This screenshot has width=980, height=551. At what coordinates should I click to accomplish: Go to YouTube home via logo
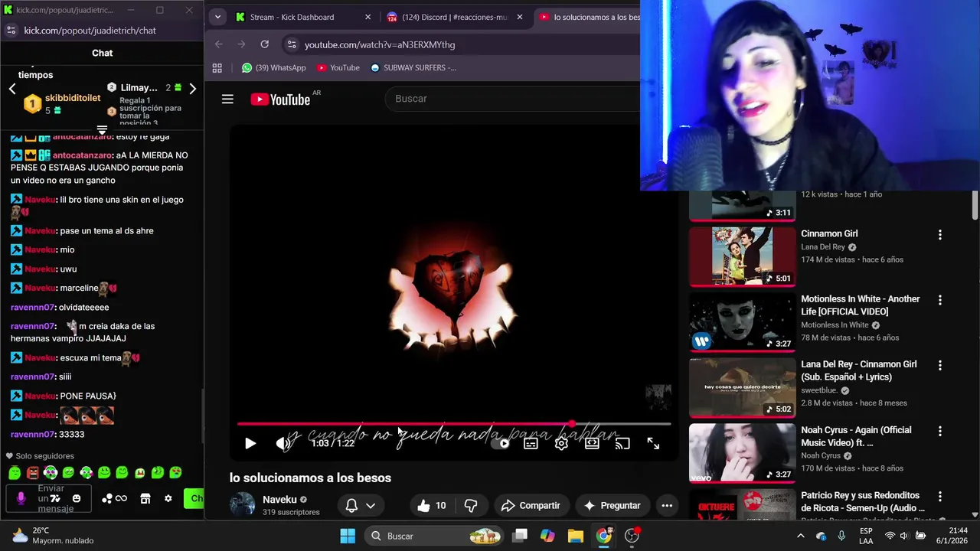tap(281, 99)
